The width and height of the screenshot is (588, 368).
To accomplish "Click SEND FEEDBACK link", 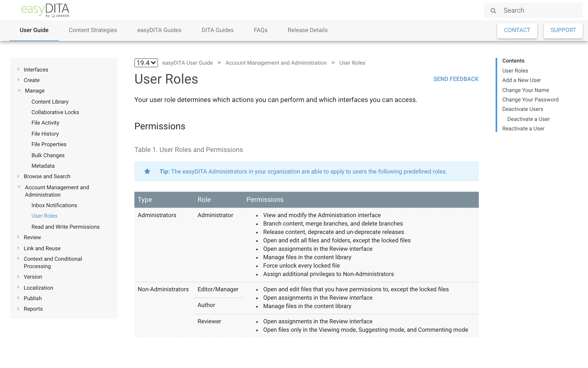I will point(456,79).
